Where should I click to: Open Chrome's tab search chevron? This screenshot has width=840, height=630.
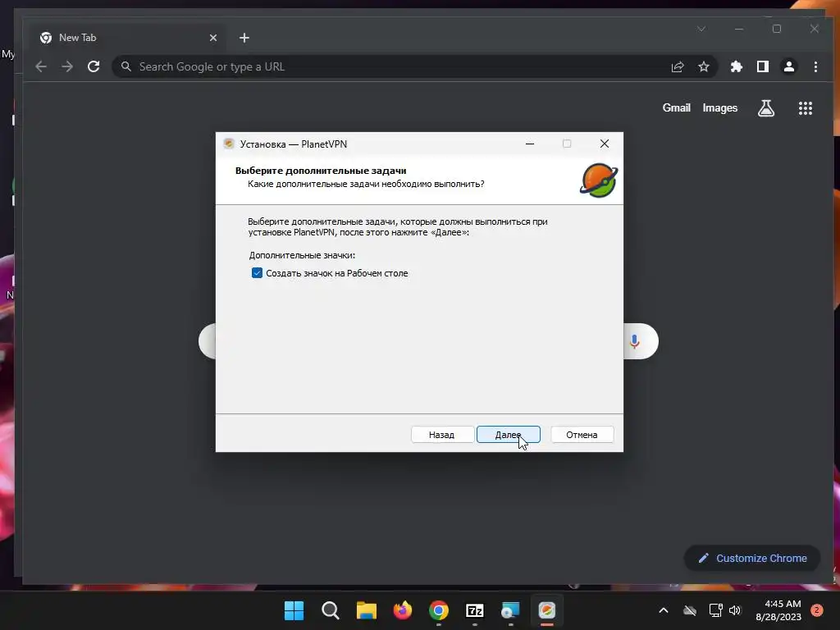click(x=701, y=29)
